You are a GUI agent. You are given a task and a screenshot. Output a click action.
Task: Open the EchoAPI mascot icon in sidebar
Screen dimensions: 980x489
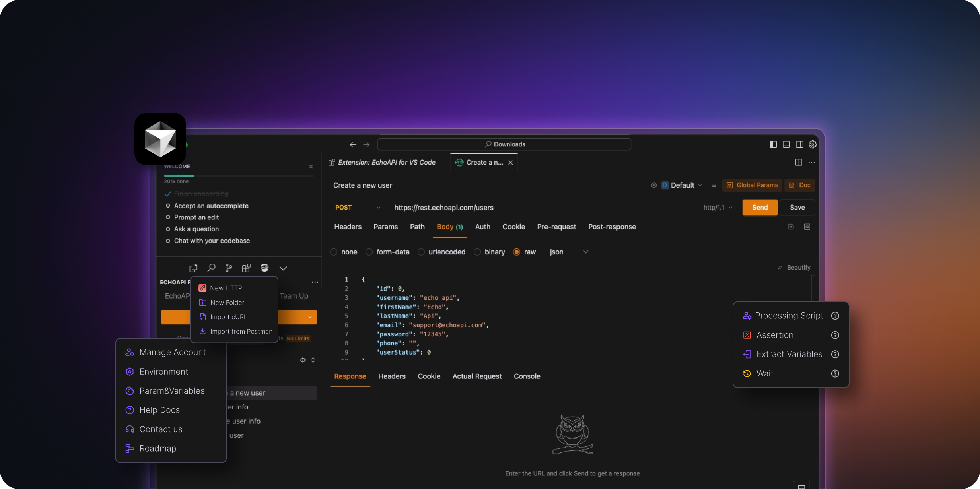tap(264, 268)
